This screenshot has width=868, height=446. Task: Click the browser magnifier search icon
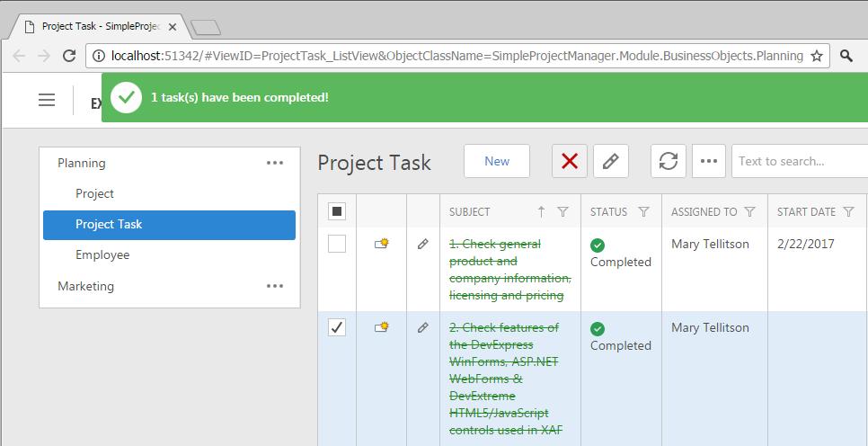846,56
